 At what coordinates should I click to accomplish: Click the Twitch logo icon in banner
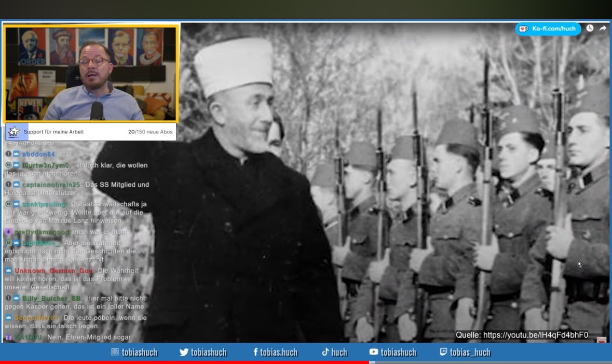click(443, 352)
